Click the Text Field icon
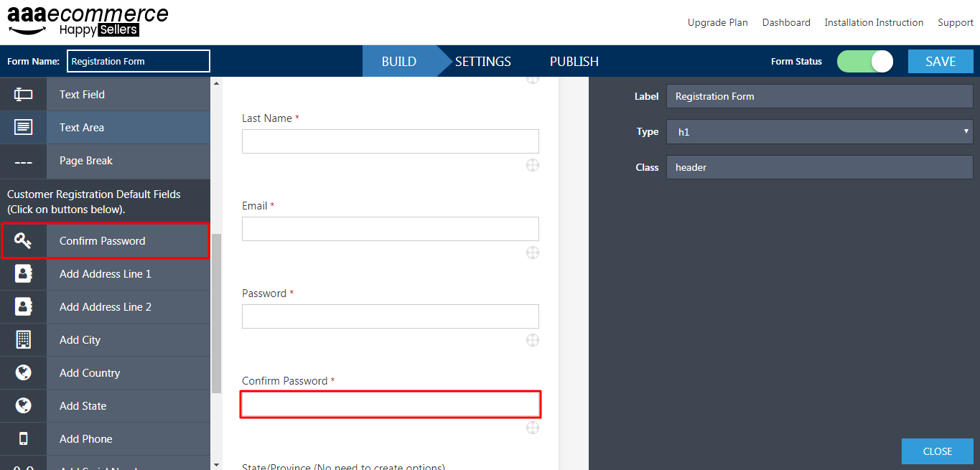Image resolution: width=980 pixels, height=470 pixels. pyautogui.click(x=23, y=94)
